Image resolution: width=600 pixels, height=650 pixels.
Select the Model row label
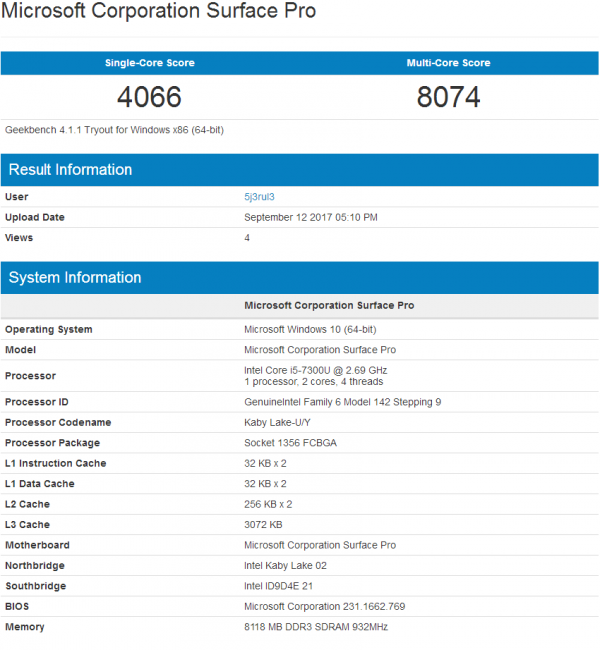tap(20, 350)
